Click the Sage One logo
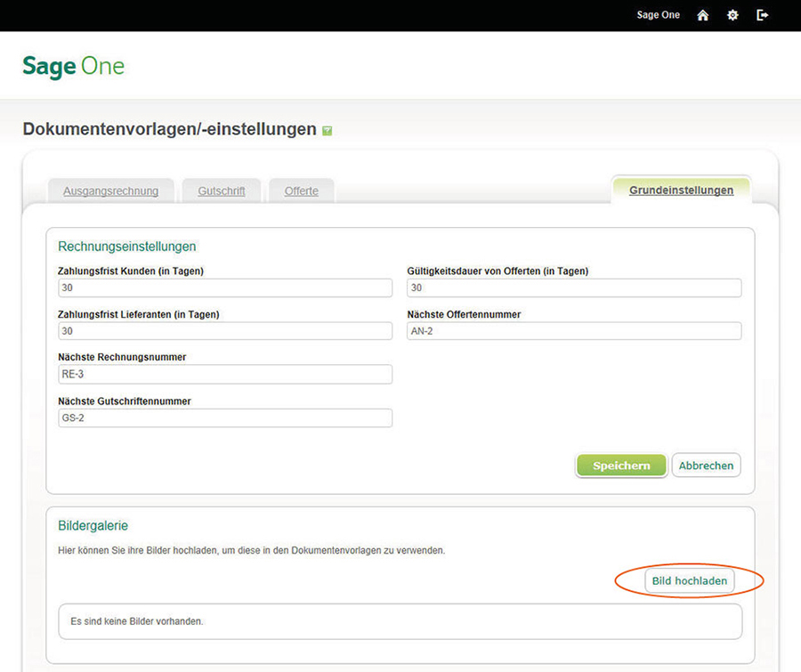The height and width of the screenshot is (672, 801). click(74, 66)
